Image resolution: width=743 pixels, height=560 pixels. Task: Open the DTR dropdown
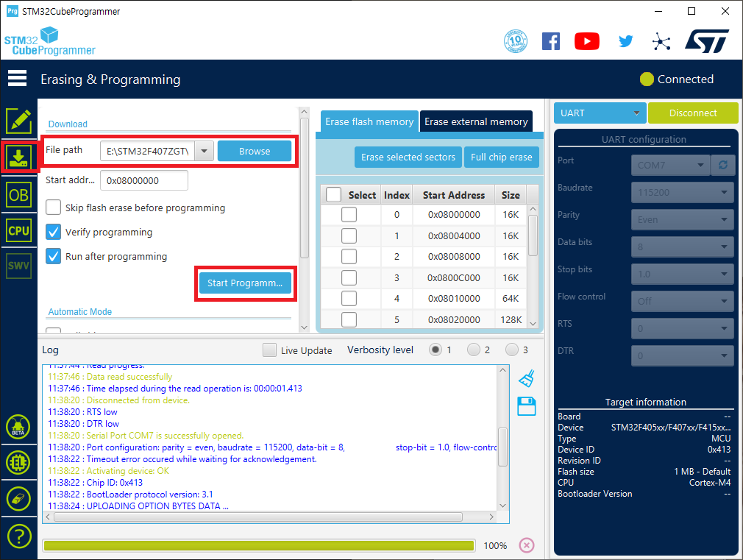coord(683,355)
